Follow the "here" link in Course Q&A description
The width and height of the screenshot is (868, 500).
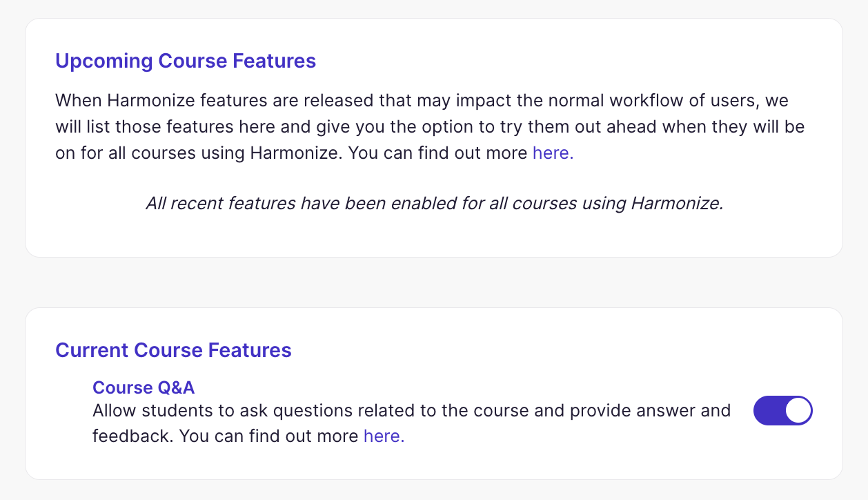[384, 436]
